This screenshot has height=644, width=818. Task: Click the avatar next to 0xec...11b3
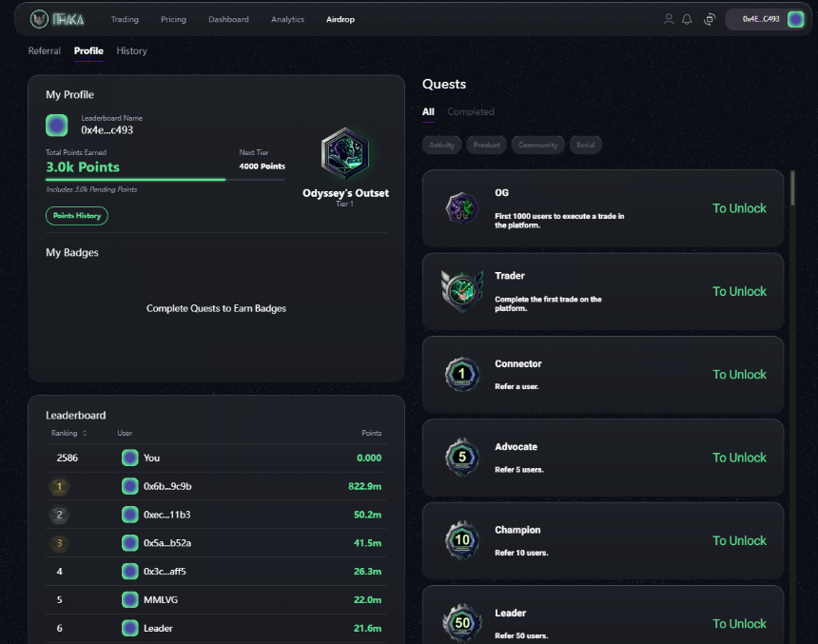click(130, 515)
